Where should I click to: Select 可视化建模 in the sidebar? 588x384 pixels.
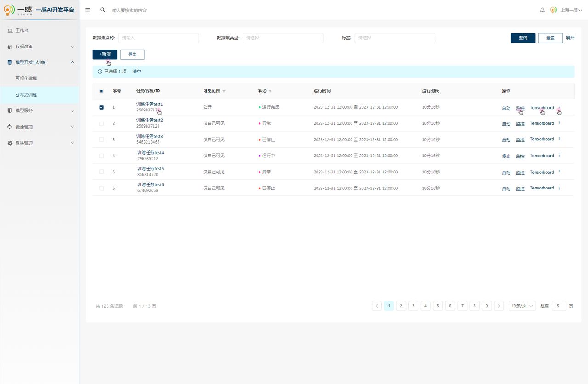click(x=26, y=78)
